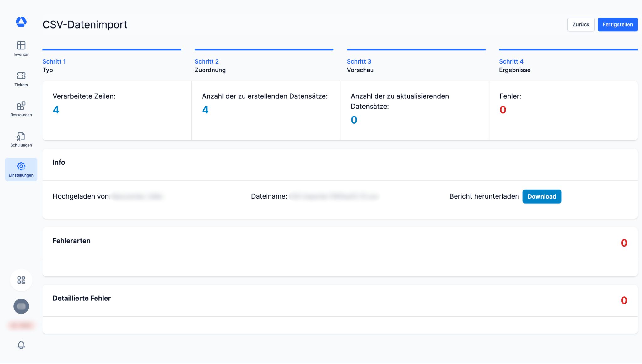Open the QR code scanner icon
The height and width of the screenshot is (364, 642).
[21, 280]
